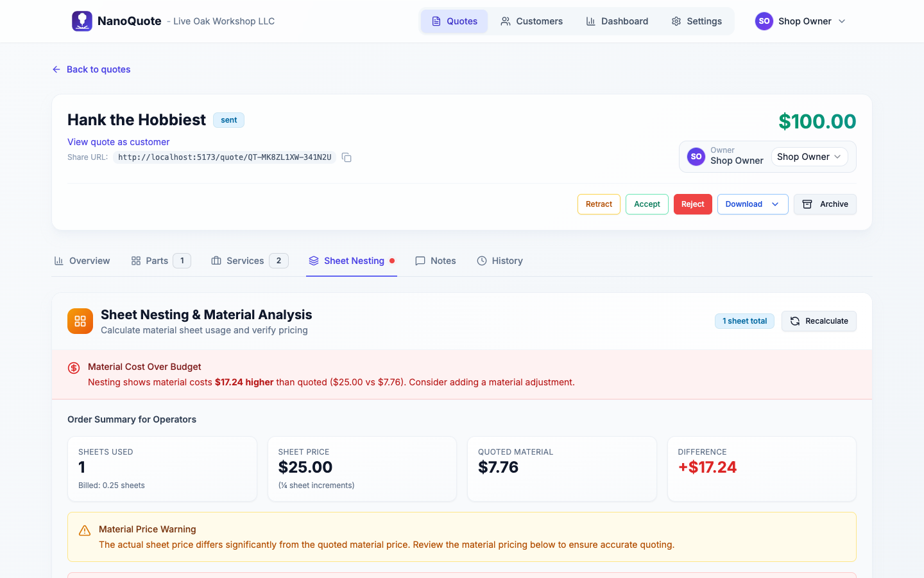The height and width of the screenshot is (578, 924).
Task: Click the clock icon on the History tab
Action: click(481, 260)
